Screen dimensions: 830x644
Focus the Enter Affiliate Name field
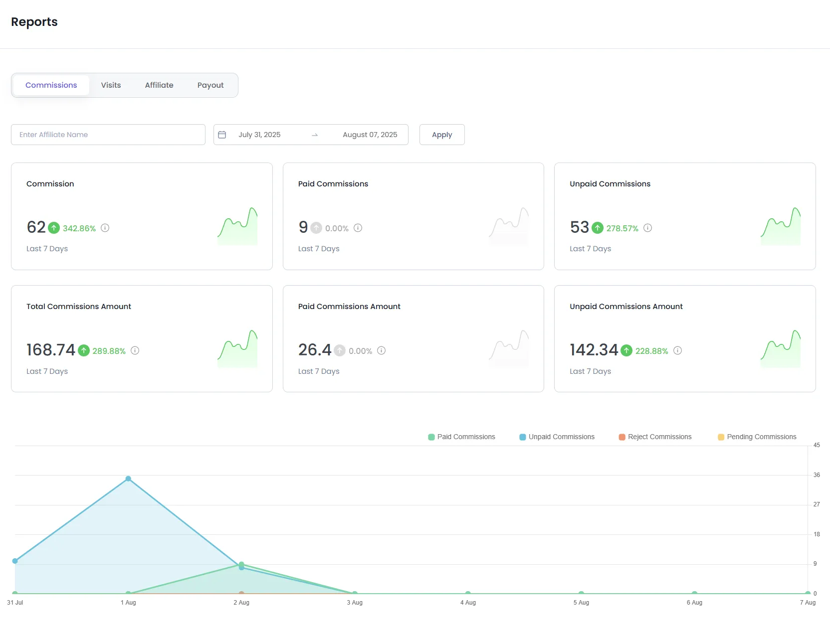point(108,135)
